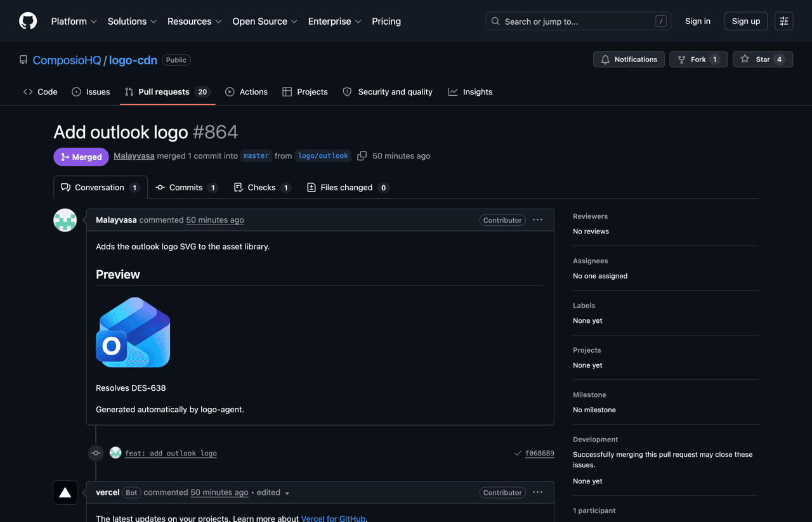Click the Notifications button
This screenshot has width=812, height=522.
[x=629, y=60]
